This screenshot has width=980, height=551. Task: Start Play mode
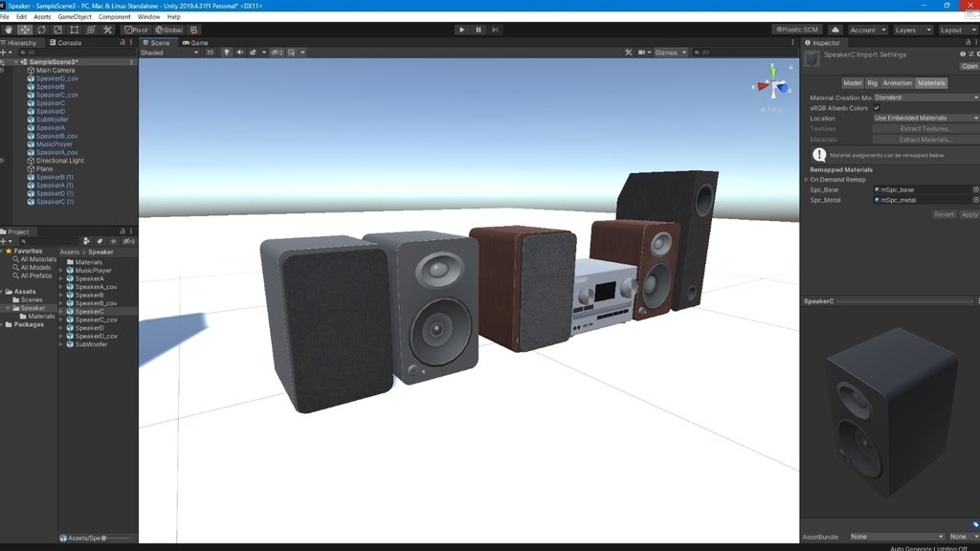[x=461, y=30]
